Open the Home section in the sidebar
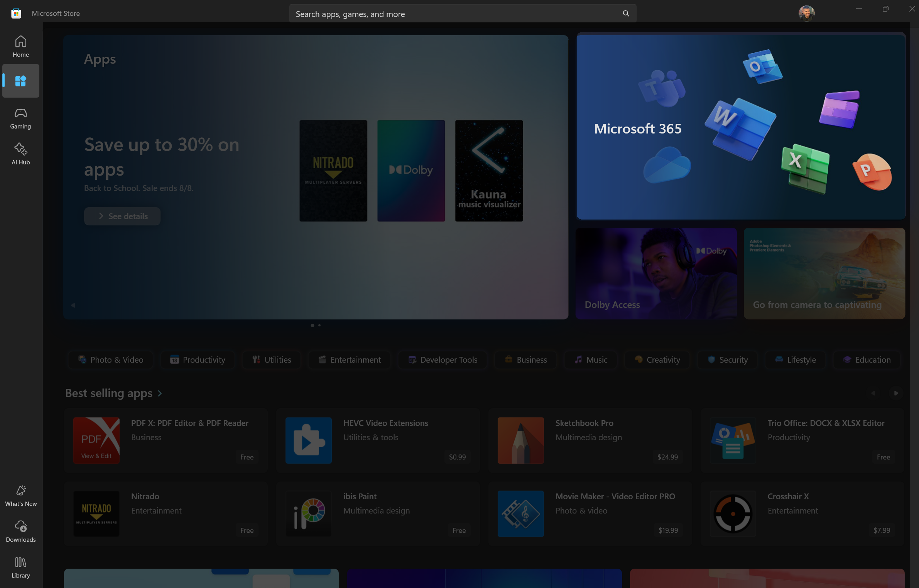 (20, 45)
